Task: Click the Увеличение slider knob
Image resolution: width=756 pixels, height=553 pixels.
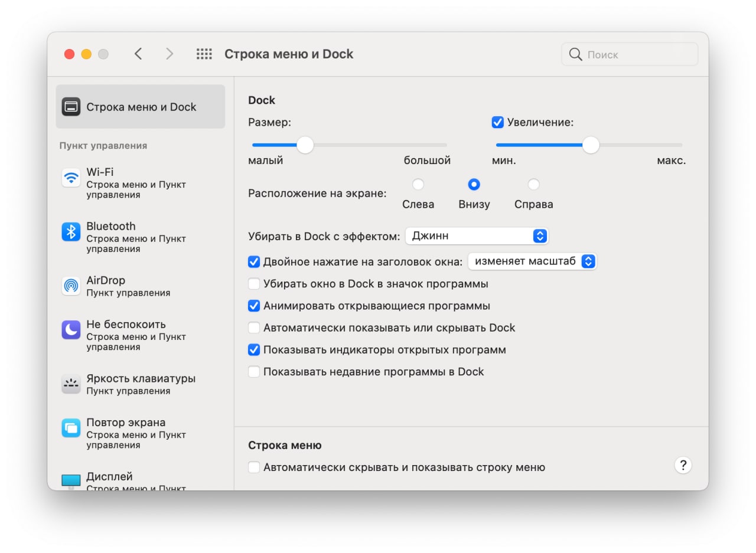Action: pos(591,145)
